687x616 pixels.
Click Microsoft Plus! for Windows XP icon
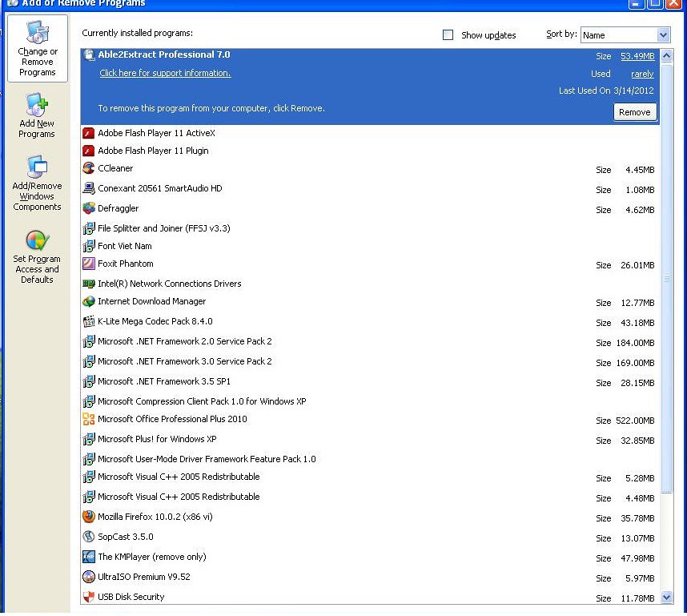pos(89,439)
